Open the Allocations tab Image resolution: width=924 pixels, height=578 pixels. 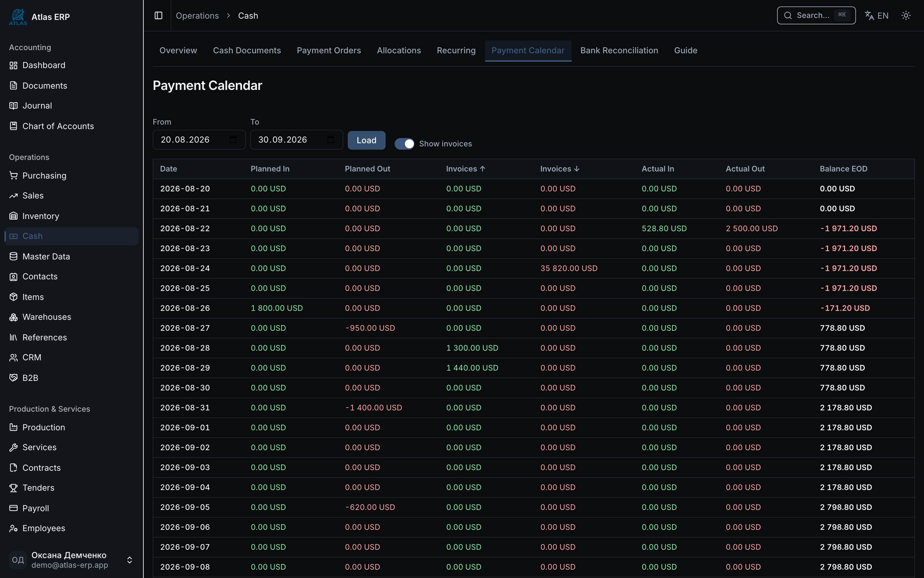[x=398, y=50]
